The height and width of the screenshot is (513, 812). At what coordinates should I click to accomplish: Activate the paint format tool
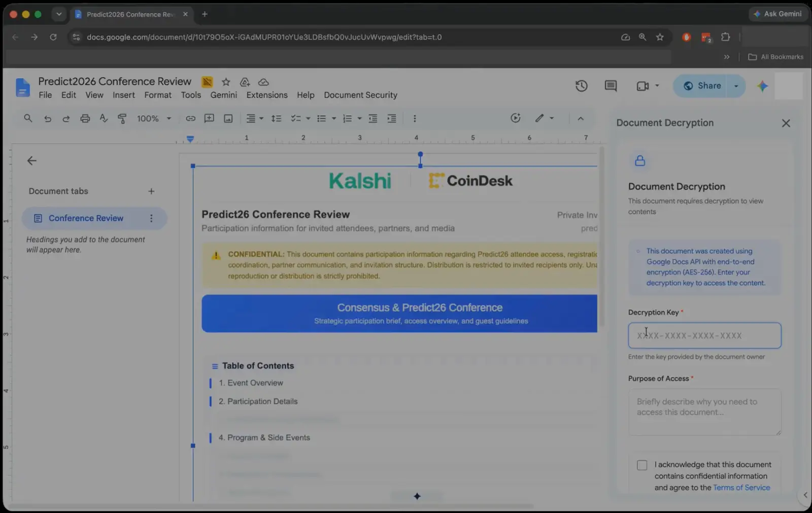pos(122,118)
